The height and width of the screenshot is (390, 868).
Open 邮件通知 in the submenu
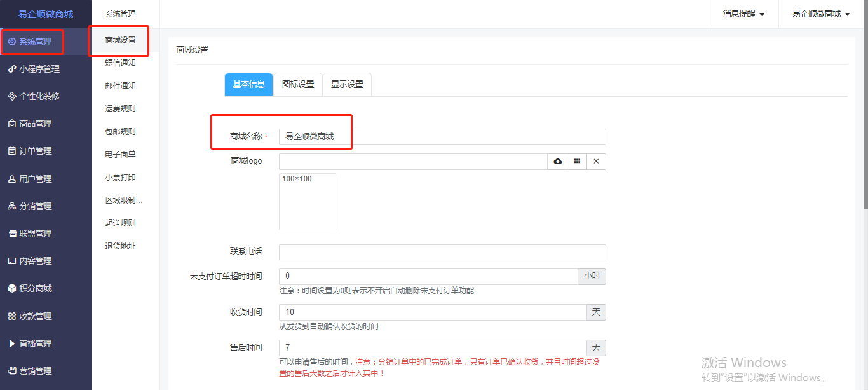pyautogui.click(x=121, y=86)
